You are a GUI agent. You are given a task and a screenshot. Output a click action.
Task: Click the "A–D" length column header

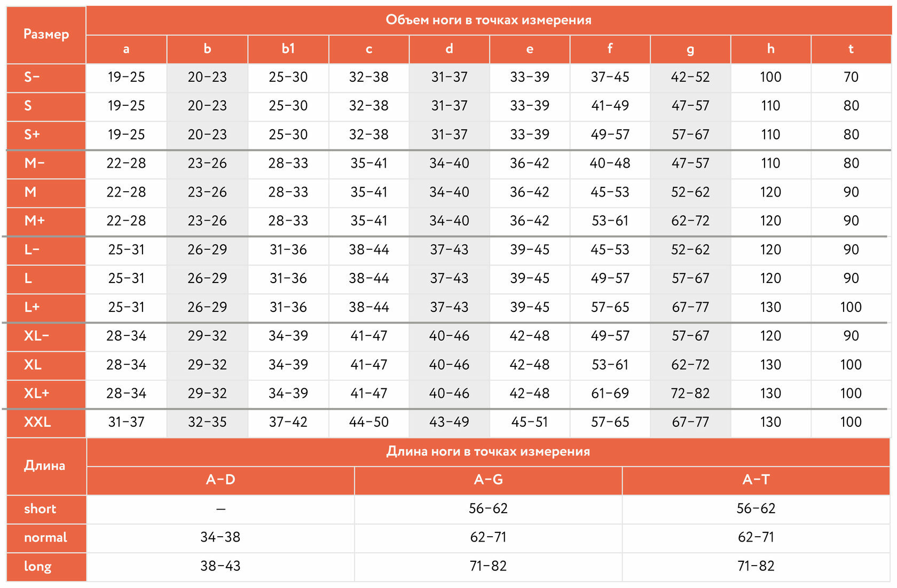point(221,480)
